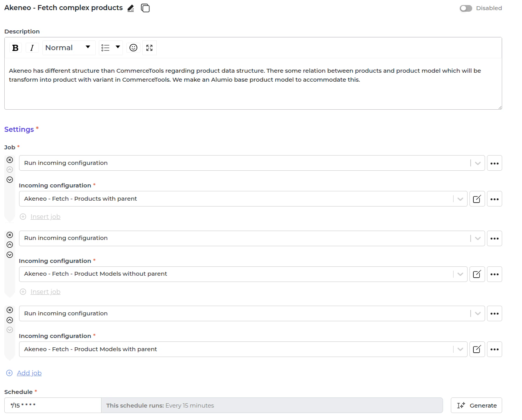Image resolution: width=522 pixels, height=420 pixels.
Task: Open more options for third job type
Action: [x=494, y=313]
